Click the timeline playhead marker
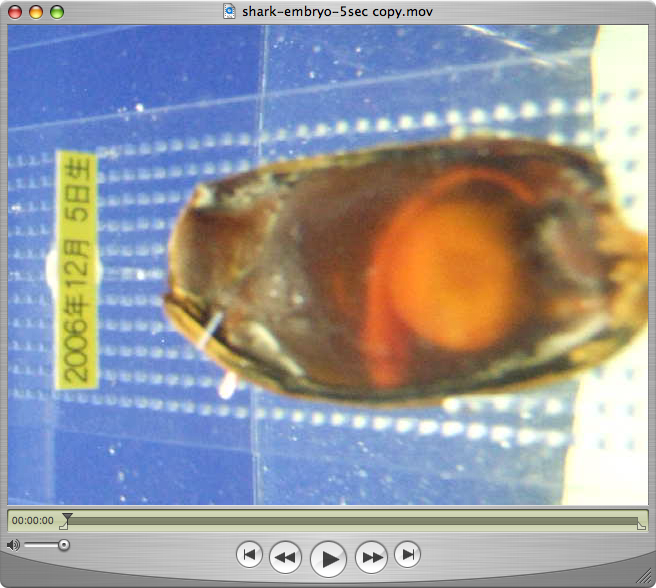 pos(67,518)
